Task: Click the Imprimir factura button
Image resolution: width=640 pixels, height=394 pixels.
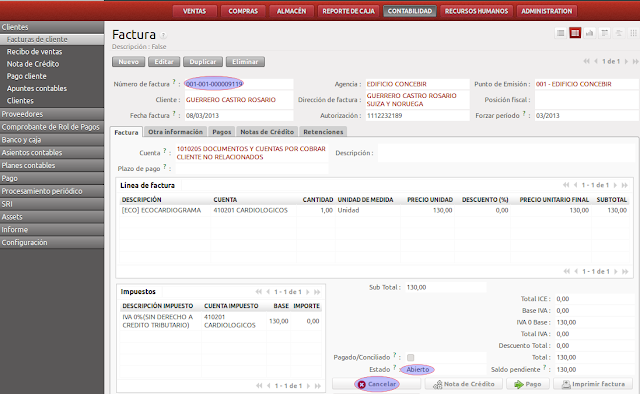Action: click(593, 384)
